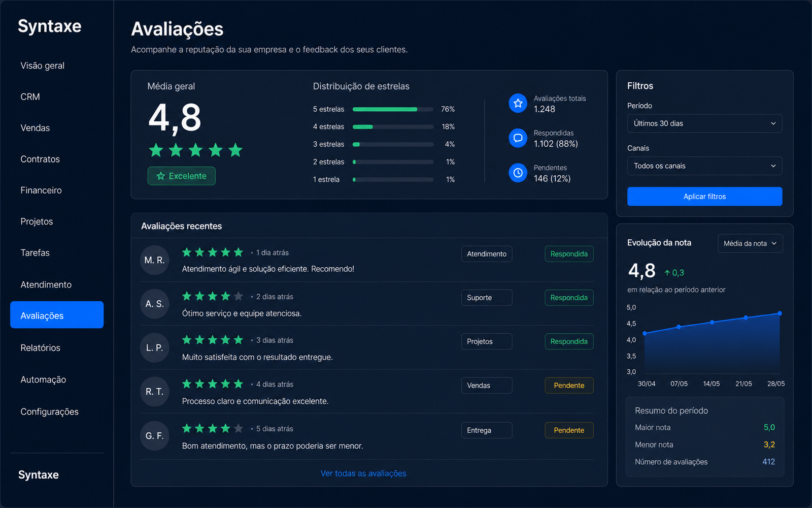Viewport: 812px width, 508px height.
Task: Click Pendente status on G. F. review
Action: [x=569, y=430]
